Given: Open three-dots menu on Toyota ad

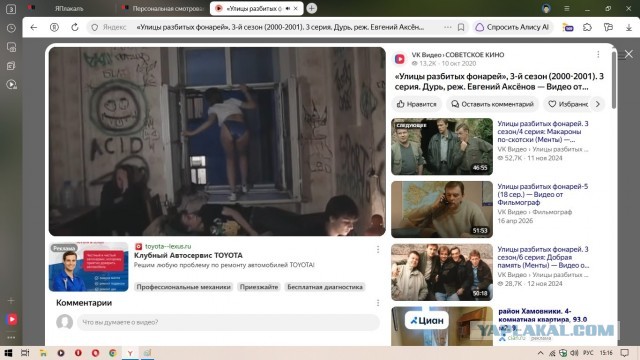Looking at the screenshot, I should (x=378, y=249).
